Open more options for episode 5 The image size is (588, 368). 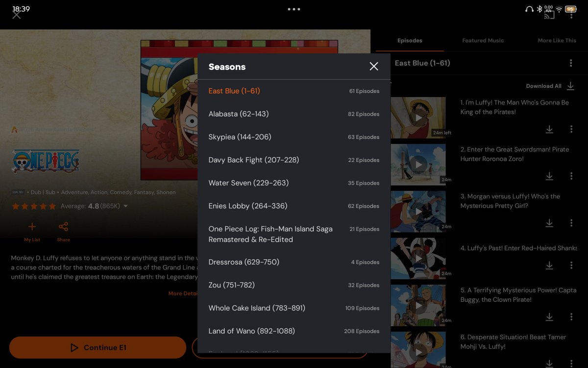(x=571, y=316)
